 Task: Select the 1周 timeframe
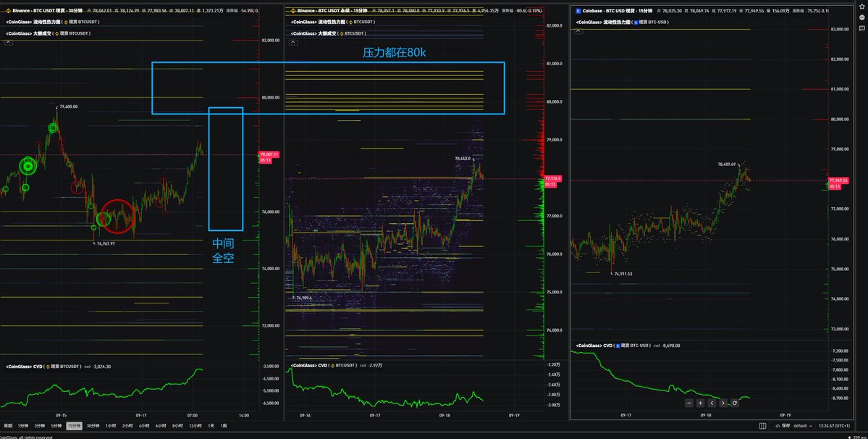(224, 426)
